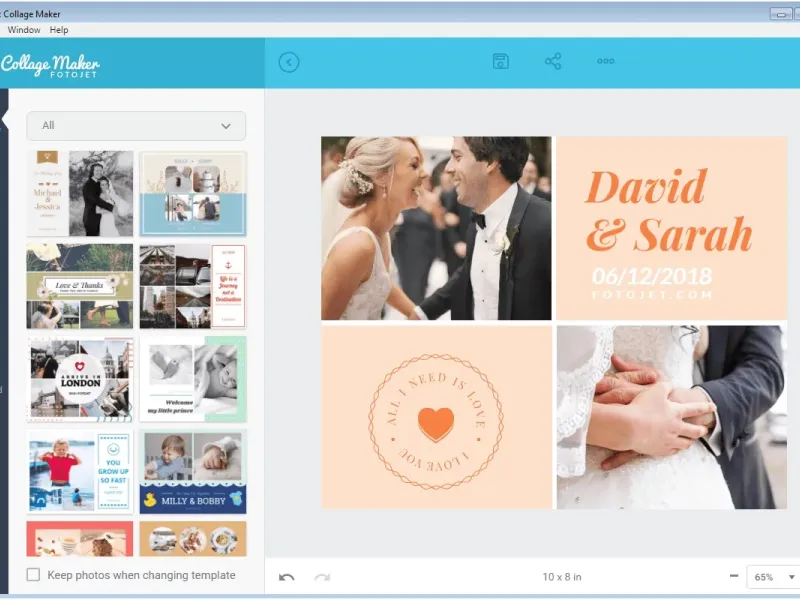This screenshot has width=800, height=600.
Task: Choose the orange circular food photos template
Action: tap(193, 538)
